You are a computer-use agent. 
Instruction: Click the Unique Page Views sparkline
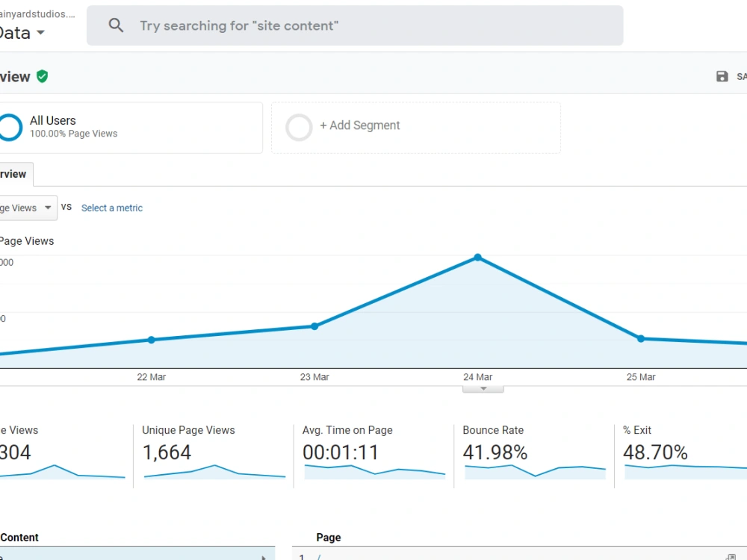tap(214, 471)
